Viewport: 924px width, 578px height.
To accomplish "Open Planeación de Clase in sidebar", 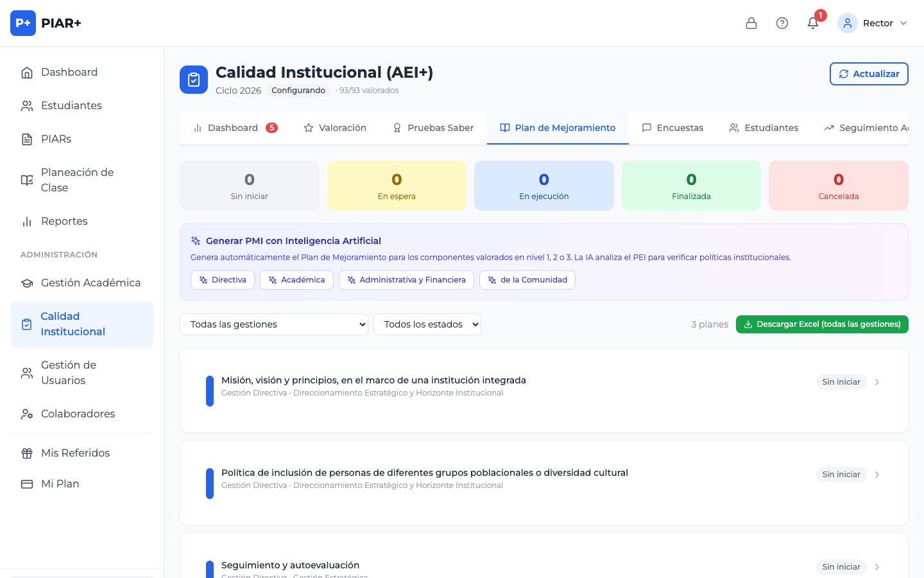I will (82, 180).
